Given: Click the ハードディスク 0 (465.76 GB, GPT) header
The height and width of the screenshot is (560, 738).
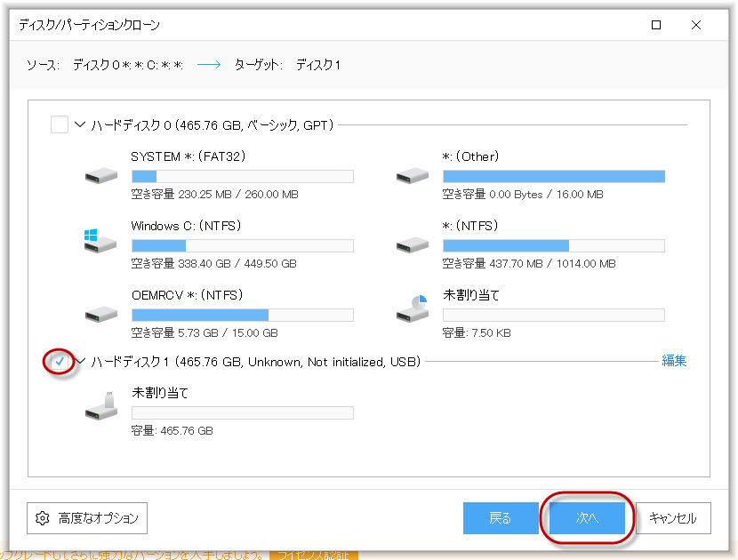Looking at the screenshot, I should pos(213,125).
